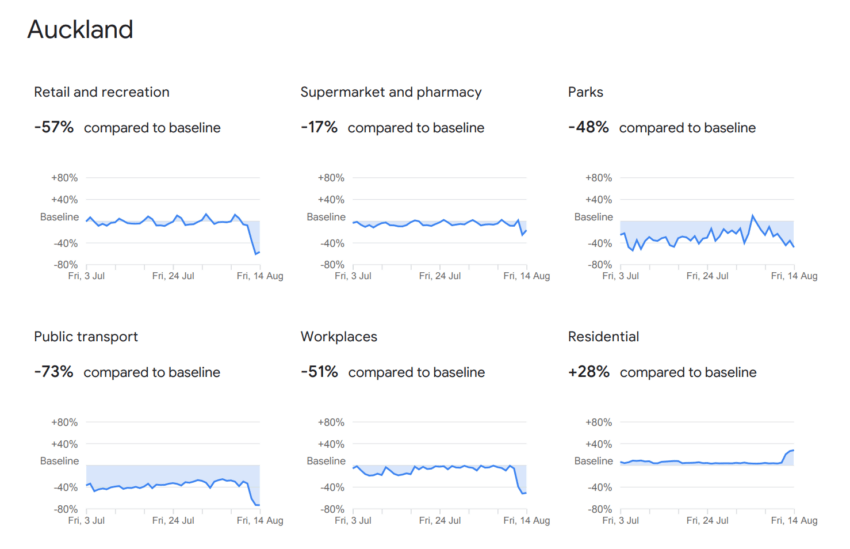
Task: Select the -51% workplaces value
Action: coord(320,372)
